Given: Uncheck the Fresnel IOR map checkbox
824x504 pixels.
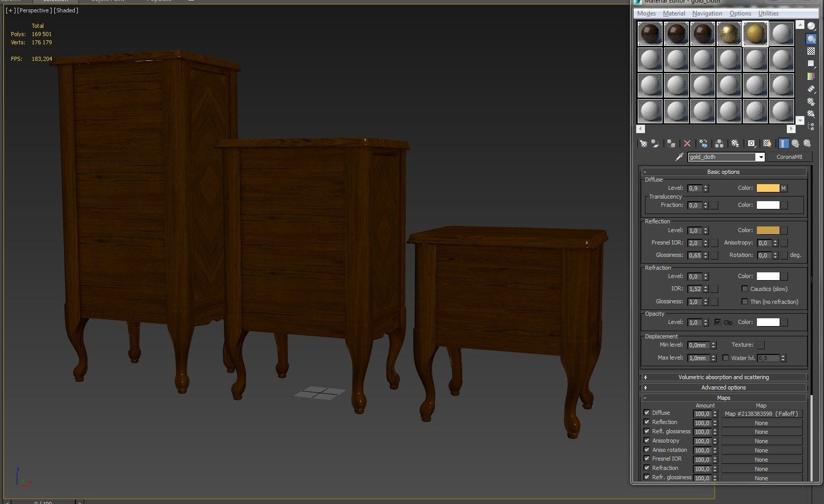Looking at the screenshot, I should [647, 459].
